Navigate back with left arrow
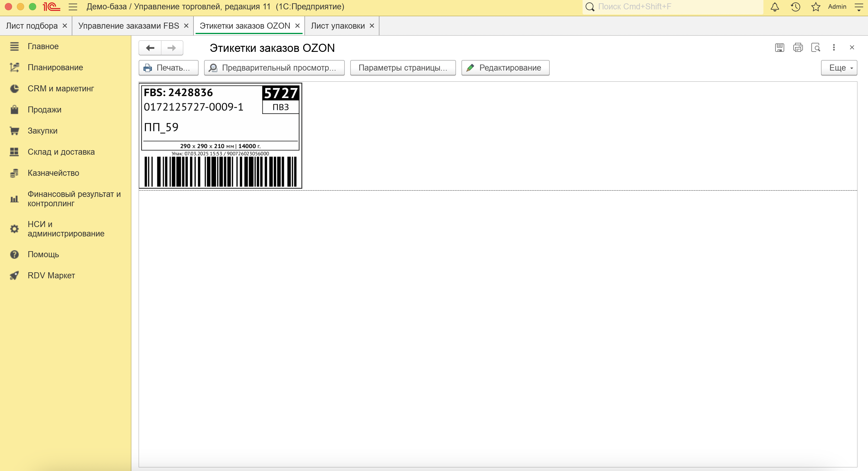868x471 pixels. [150, 48]
